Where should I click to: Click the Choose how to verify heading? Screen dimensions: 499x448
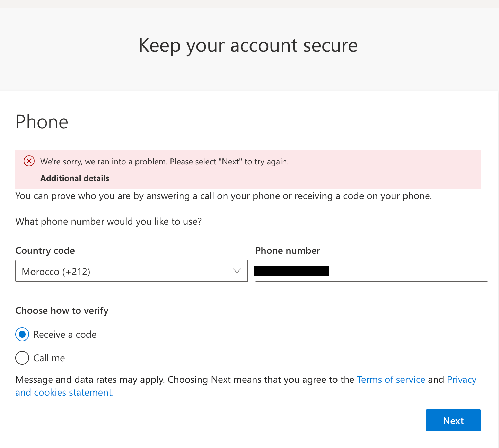(62, 311)
